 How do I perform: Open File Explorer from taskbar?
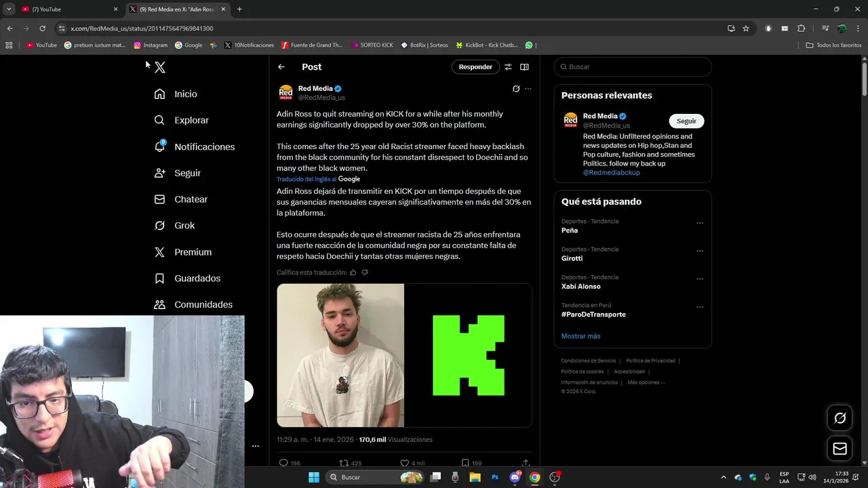475,477
